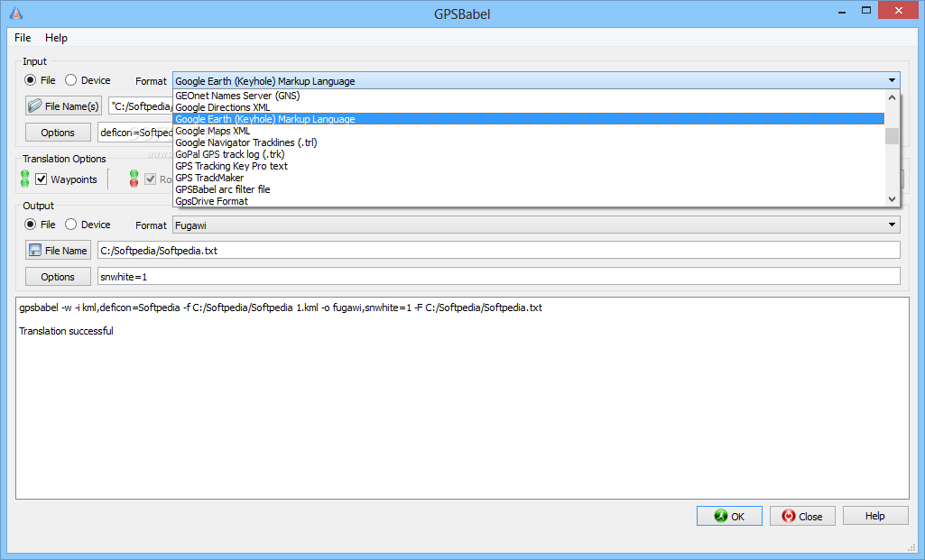Maximize the GPSBabel window
Image resolution: width=925 pixels, height=560 pixels.
866,10
